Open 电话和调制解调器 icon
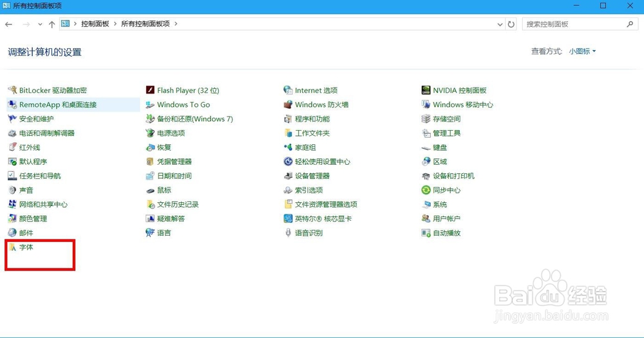The height and width of the screenshot is (338, 644). pyautogui.click(x=12, y=133)
